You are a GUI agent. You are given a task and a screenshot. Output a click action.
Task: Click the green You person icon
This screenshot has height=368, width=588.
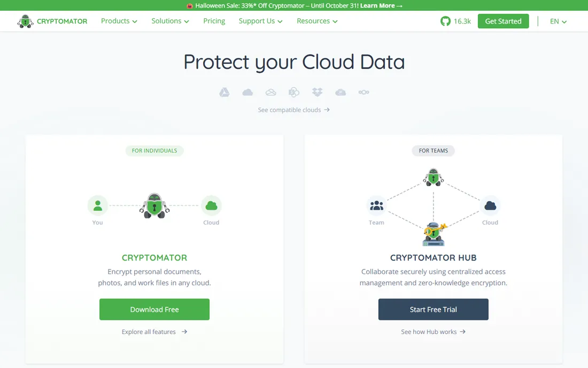tap(98, 205)
